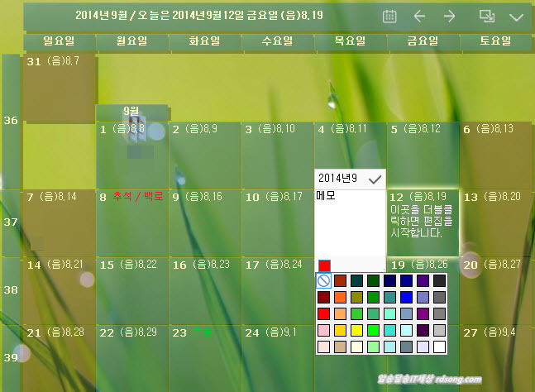Image resolution: width=535 pixels, height=392 pixels.
Task: Click the 금요일 Friday column header
Action: pos(423,41)
